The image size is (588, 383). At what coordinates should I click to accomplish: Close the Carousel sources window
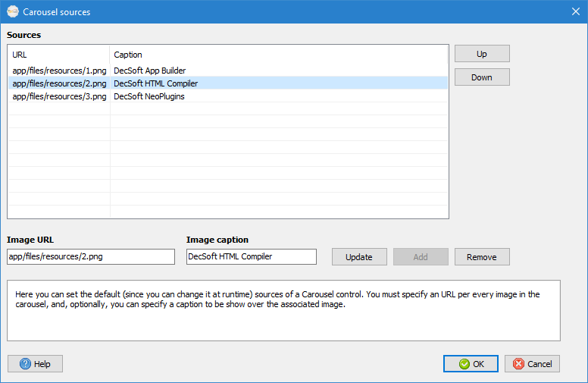coord(576,11)
